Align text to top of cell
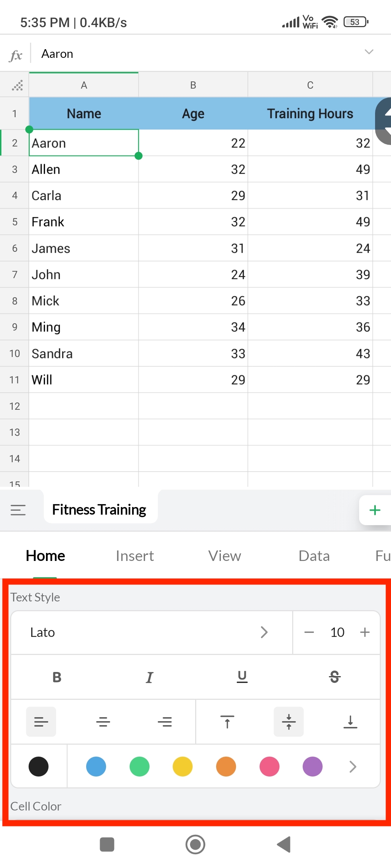The image size is (391, 868). pos(227,722)
